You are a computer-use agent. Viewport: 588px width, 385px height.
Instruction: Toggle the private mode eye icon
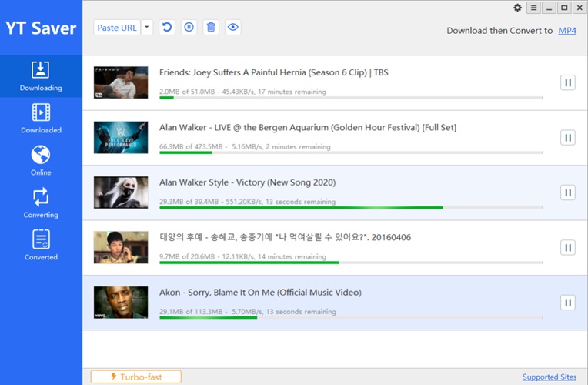point(233,28)
